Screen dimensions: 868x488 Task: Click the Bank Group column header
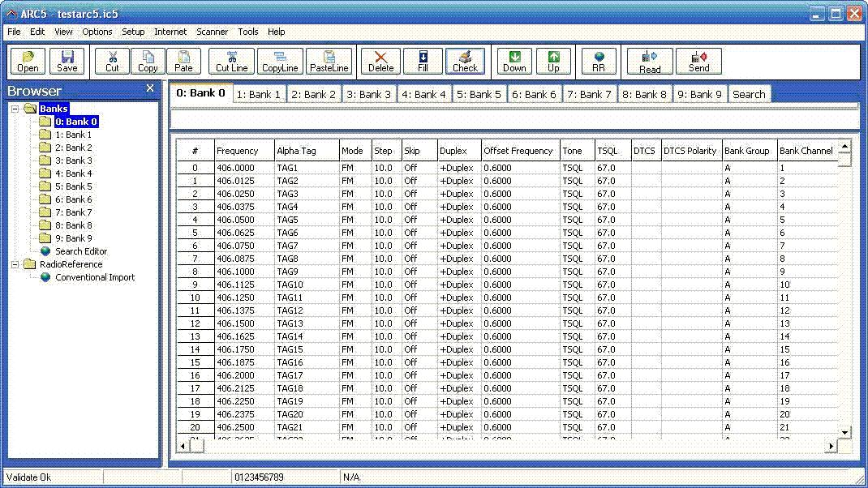[x=750, y=151]
